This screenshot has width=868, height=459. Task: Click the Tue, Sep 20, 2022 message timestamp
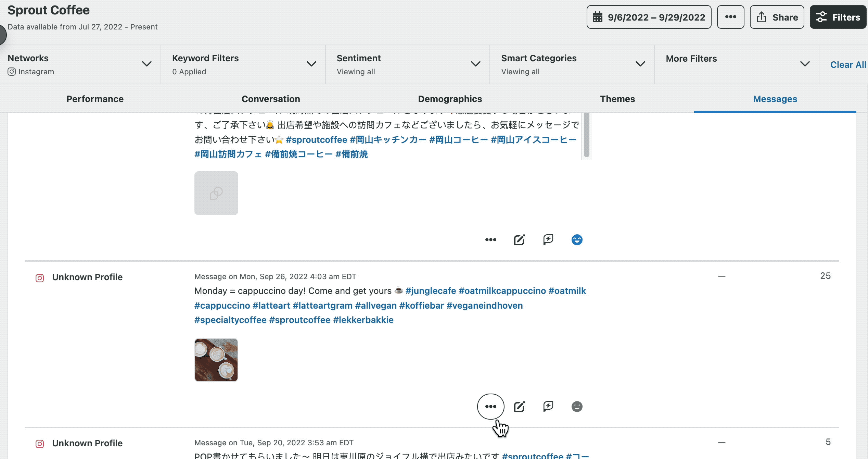pos(274,443)
